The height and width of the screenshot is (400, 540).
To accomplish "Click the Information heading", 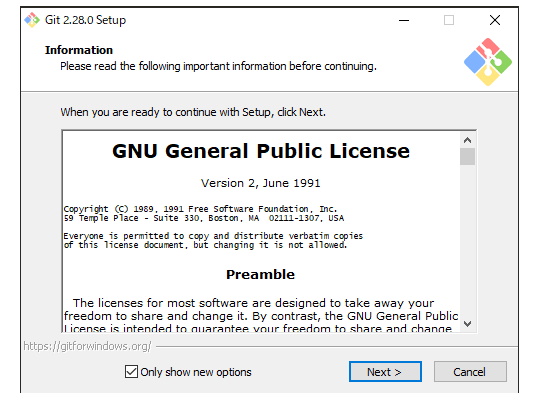I will (x=79, y=50).
